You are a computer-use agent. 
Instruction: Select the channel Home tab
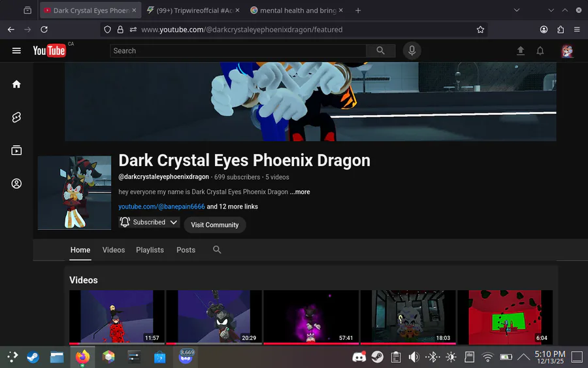pos(80,250)
